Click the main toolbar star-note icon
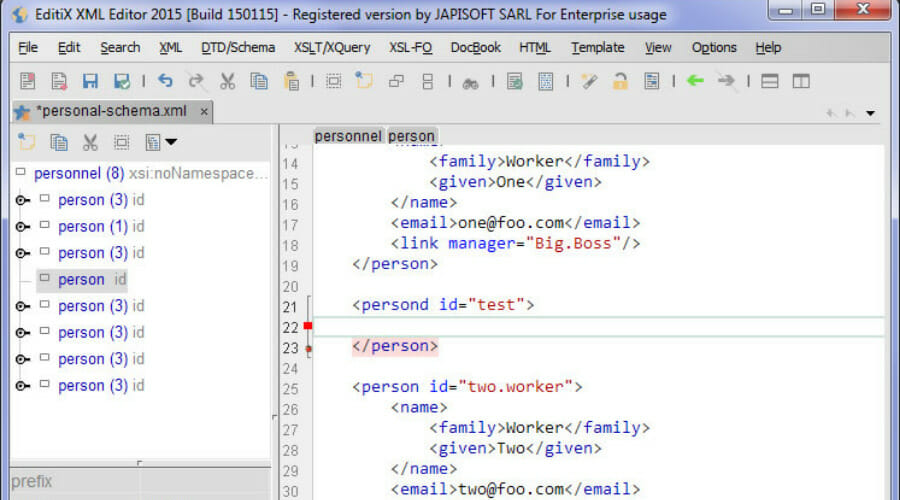This screenshot has width=900, height=500. pyautogui.click(x=364, y=81)
